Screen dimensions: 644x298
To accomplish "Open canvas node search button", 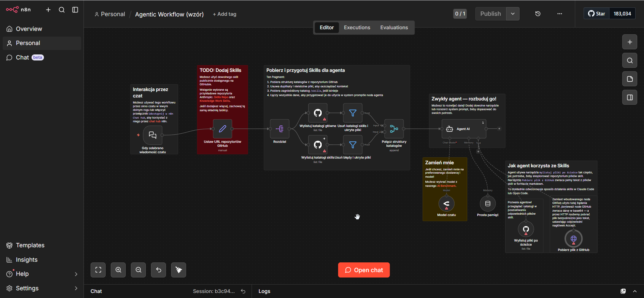I will (630, 60).
